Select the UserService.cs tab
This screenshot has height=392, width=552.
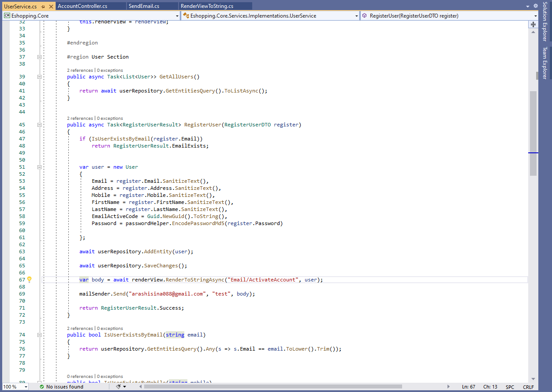pyautogui.click(x=20, y=6)
